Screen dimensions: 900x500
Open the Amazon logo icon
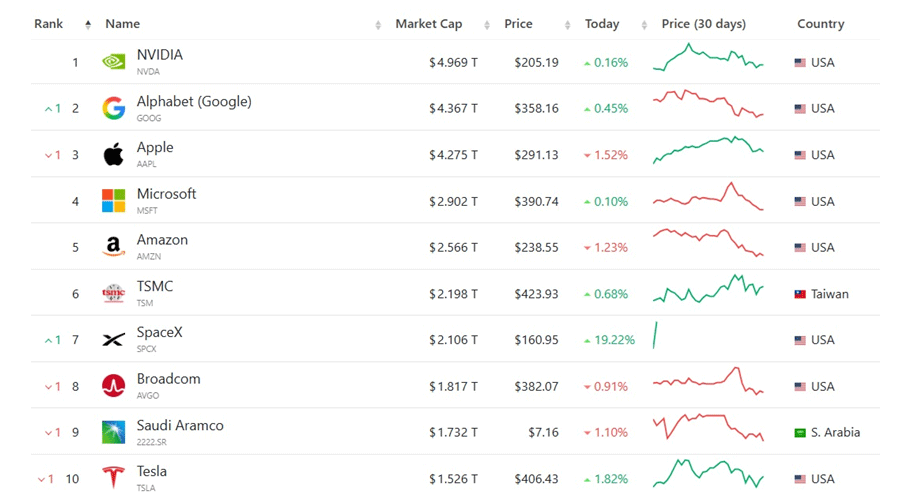[x=114, y=247]
